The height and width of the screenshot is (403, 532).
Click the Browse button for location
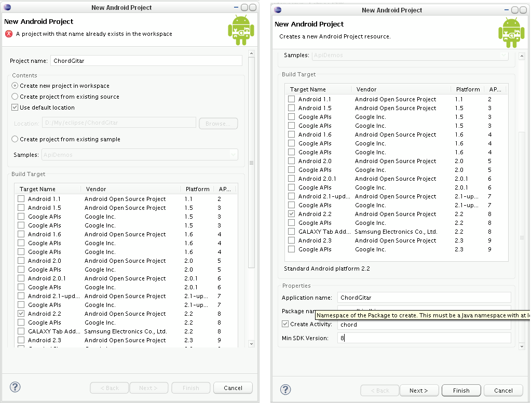[218, 123]
